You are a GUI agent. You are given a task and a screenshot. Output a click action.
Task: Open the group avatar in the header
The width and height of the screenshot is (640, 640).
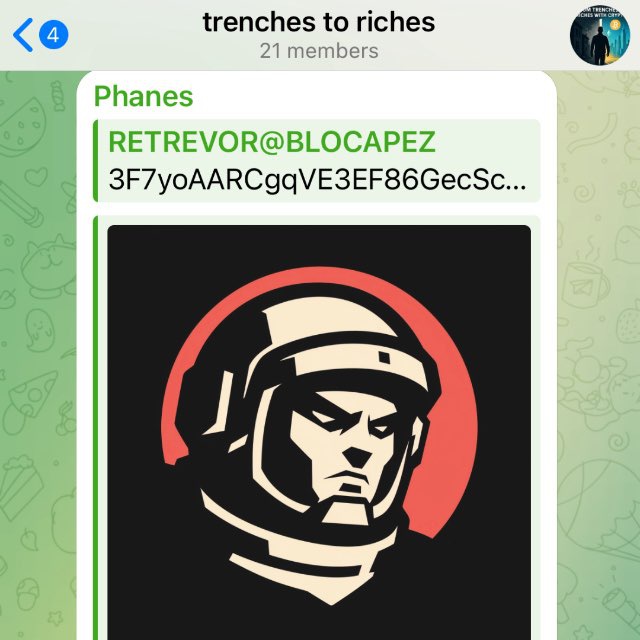pos(599,35)
